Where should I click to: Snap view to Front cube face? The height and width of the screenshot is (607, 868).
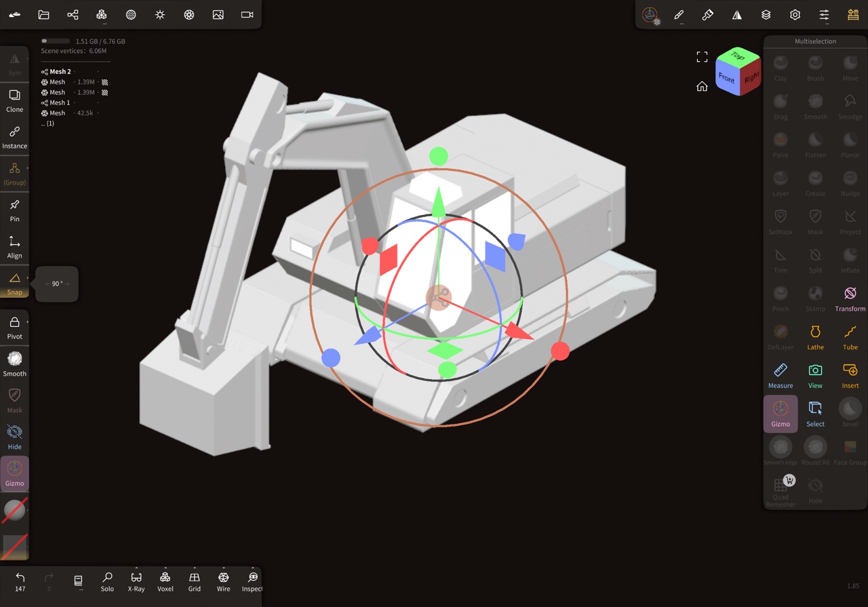point(726,78)
